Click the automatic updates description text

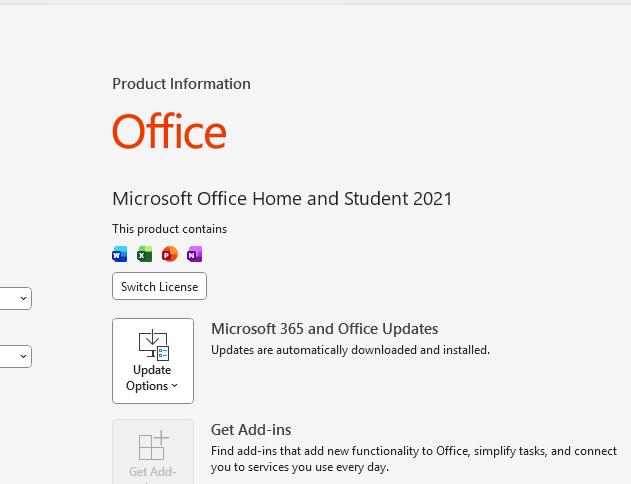pyautogui.click(x=350, y=350)
